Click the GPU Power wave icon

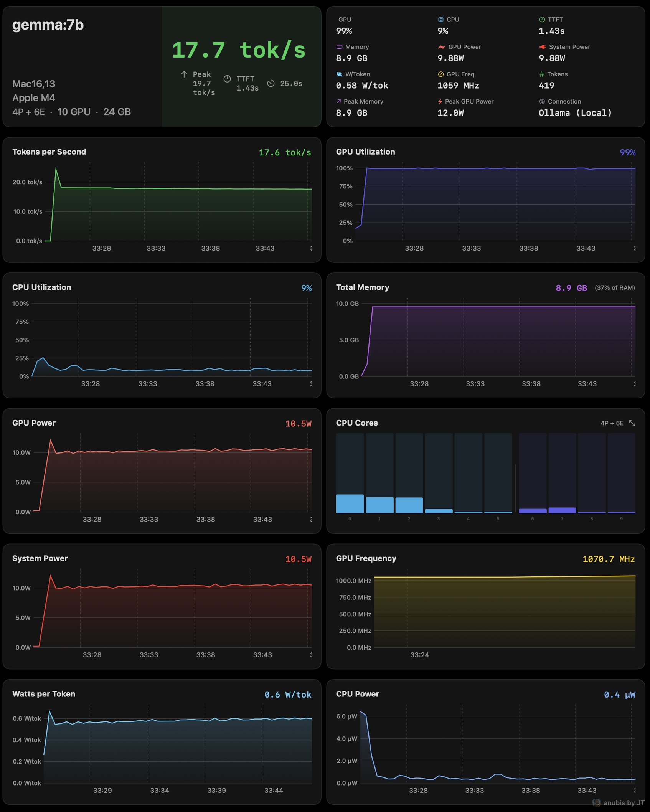441,47
